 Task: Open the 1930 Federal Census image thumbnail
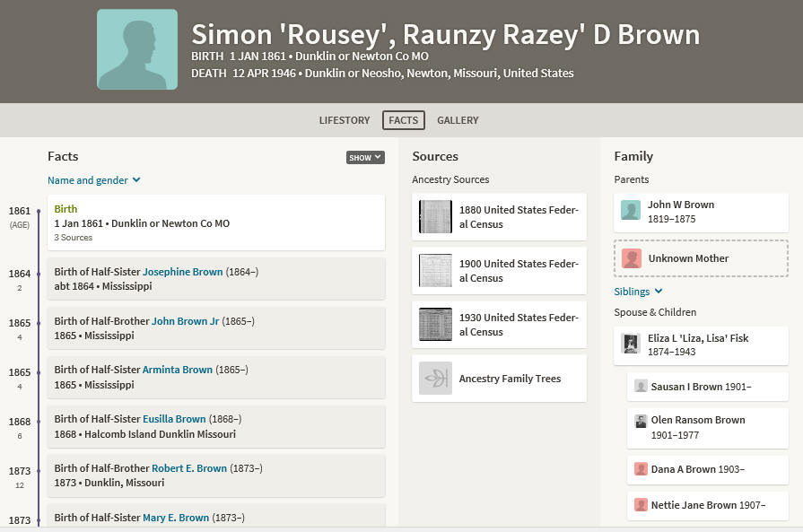point(435,324)
